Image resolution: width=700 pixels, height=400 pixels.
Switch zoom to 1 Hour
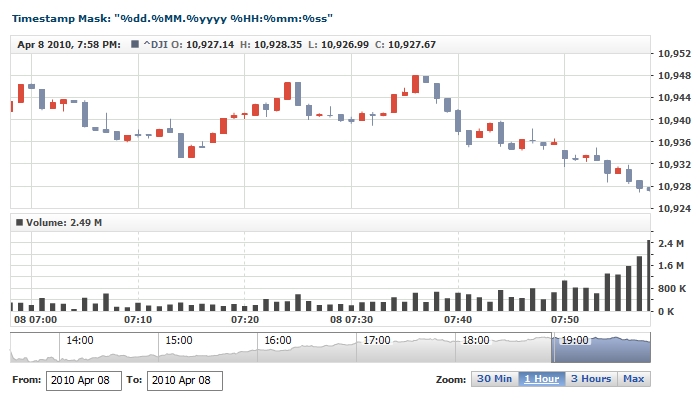[x=541, y=379]
